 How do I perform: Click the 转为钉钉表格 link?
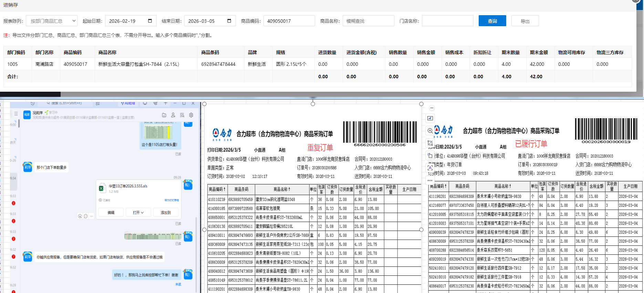[x=172, y=200]
